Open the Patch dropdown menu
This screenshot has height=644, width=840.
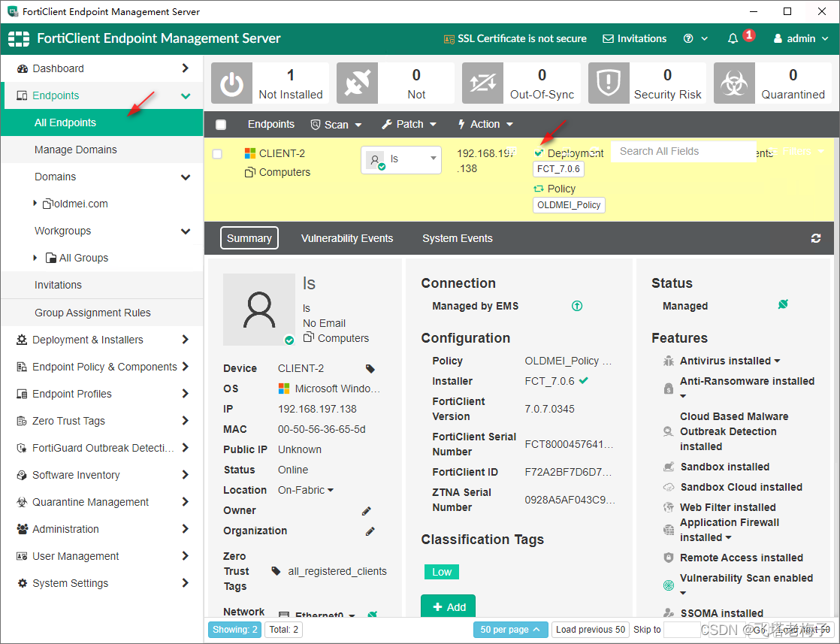[409, 124]
